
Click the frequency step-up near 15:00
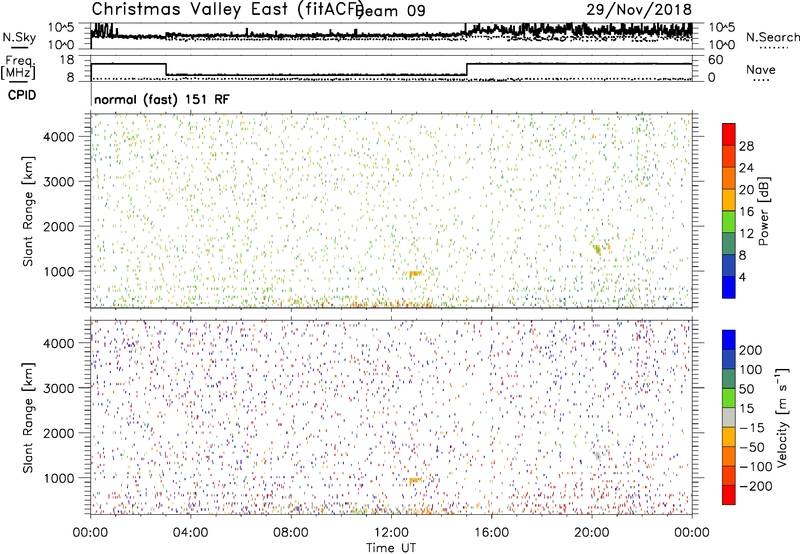click(467, 69)
